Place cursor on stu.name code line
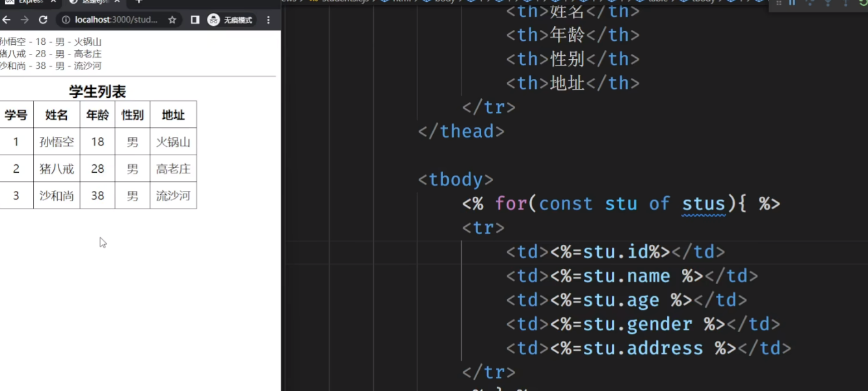 click(x=632, y=276)
